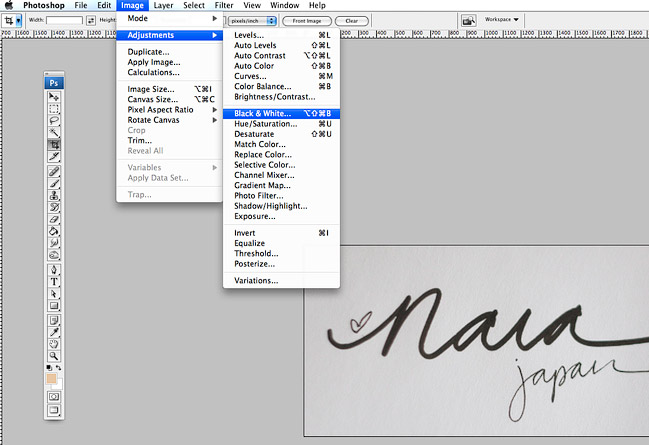Screen dimensions: 649x445
Task: Click the Front Image button
Action: click(x=307, y=21)
